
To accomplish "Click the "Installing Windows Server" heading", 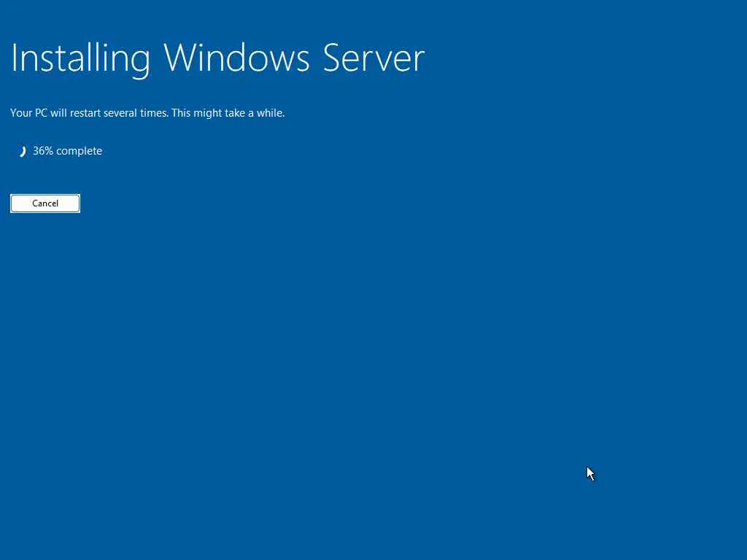I will (x=217, y=59).
